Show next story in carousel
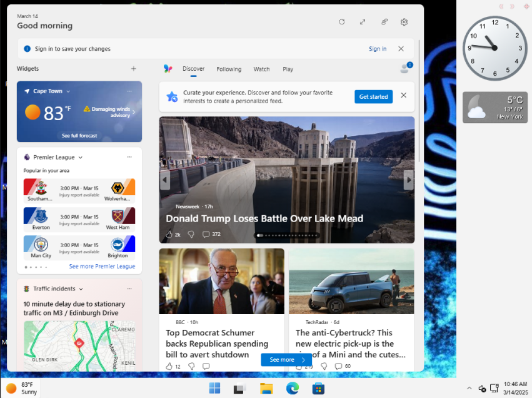The image size is (532, 398). pyautogui.click(x=408, y=180)
